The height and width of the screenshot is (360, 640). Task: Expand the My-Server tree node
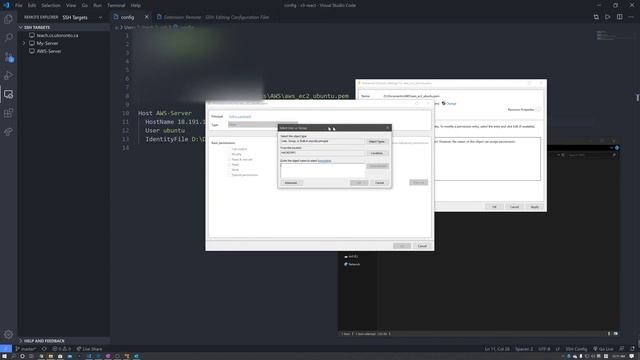click(24, 43)
